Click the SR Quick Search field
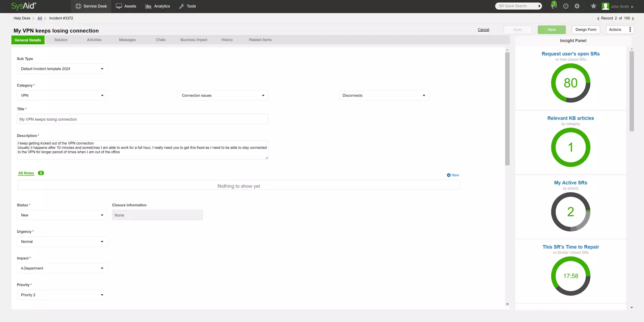644x322 pixels. [x=516, y=6]
